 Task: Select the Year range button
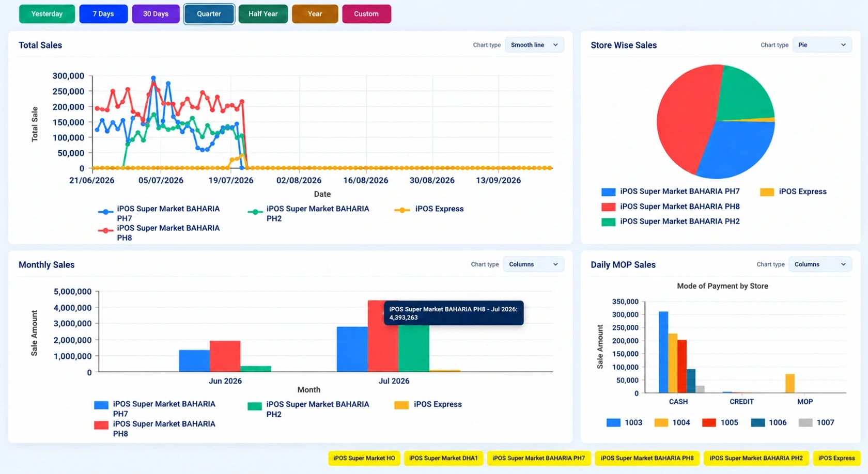[315, 14]
